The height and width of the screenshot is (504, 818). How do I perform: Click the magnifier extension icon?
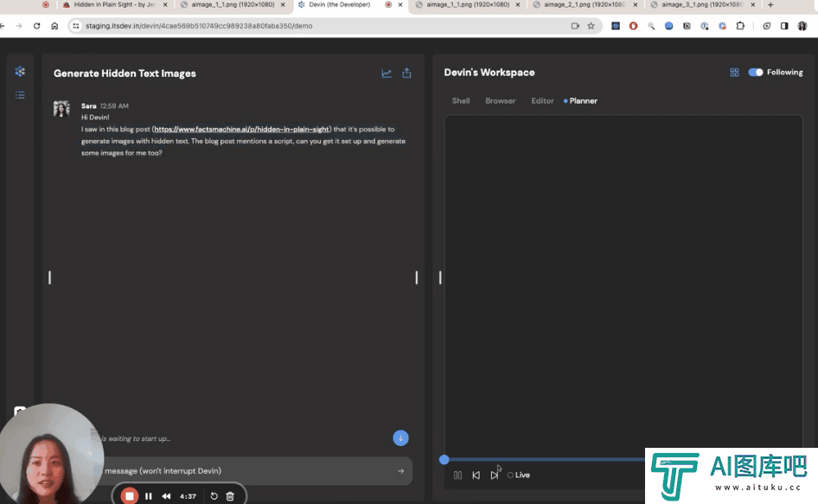point(651,26)
